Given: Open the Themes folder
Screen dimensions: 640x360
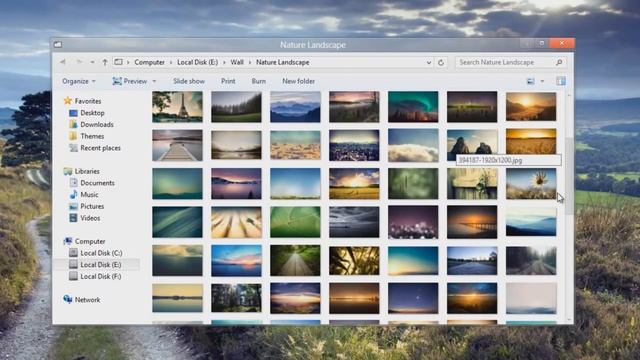Looking at the screenshot, I should coord(92,136).
